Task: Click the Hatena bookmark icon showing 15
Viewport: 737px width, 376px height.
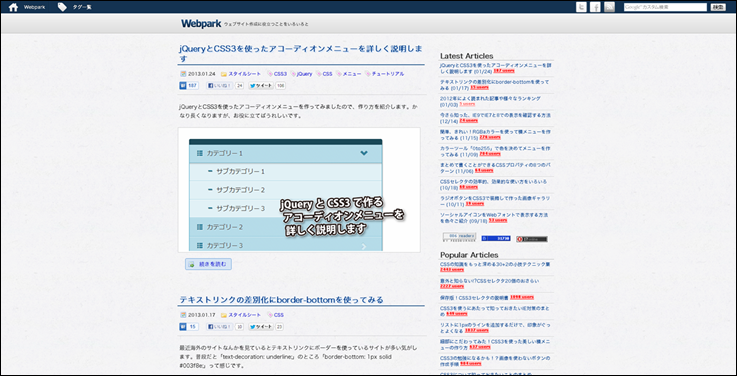Action: pos(188,327)
